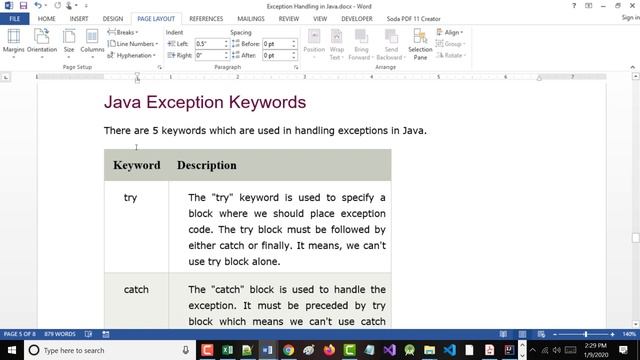The image size is (640, 360).
Task: Open the Breaks dropdown
Action: [x=122, y=32]
